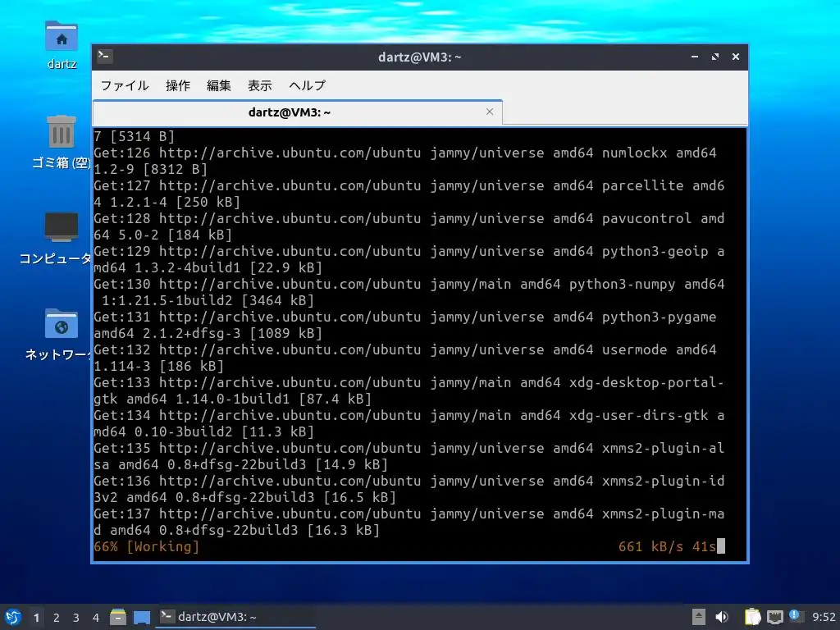840x630 pixels.
Task: Switch to workspace 4
Action: click(x=95, y=618)
